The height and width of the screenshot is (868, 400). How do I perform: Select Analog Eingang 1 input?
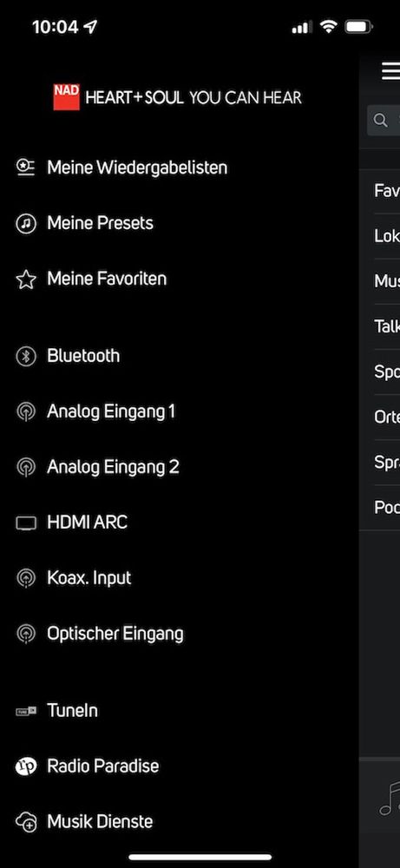point(111,411)
